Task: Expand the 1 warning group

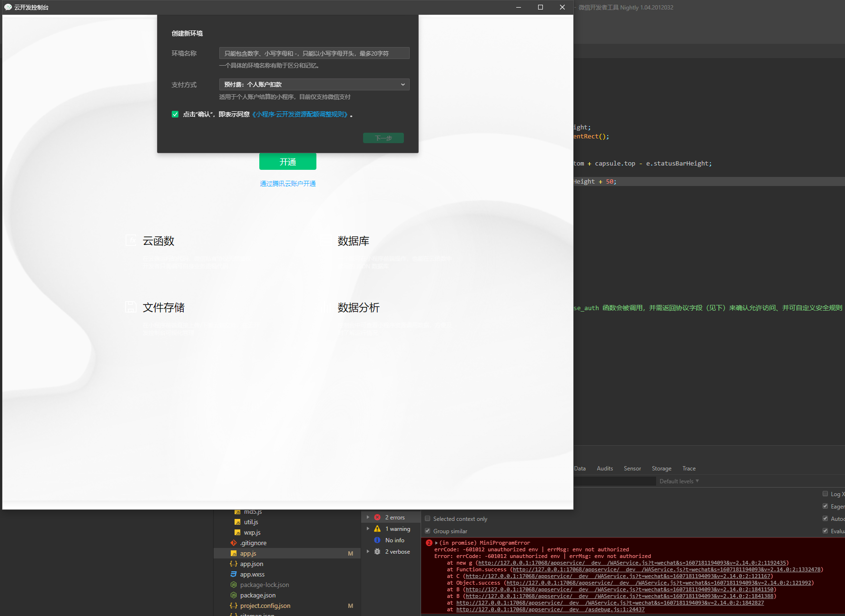Action: [368, 529]
